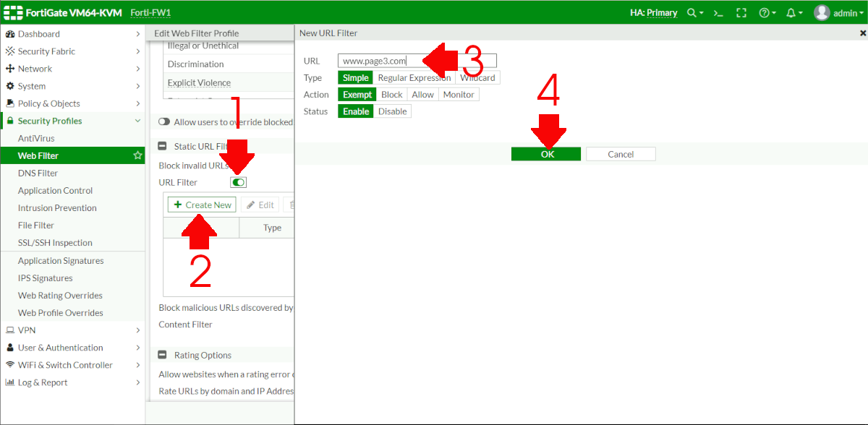Click the Security Fabric icon
The width and height of the screenshot is (868, 425).
point(10,51)
